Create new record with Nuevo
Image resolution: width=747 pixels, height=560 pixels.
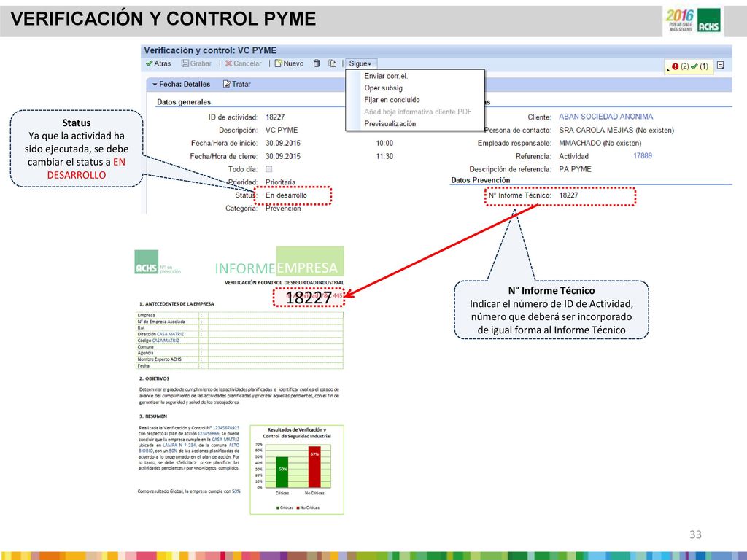pos(289,63)
